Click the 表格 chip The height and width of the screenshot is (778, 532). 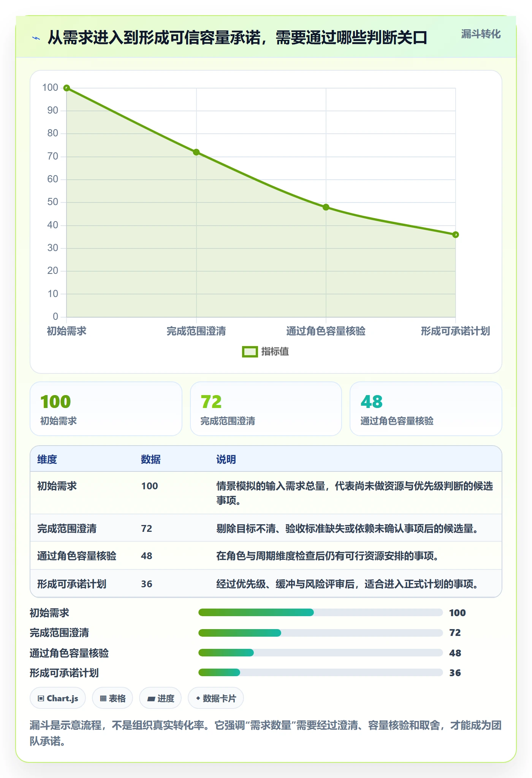[112, 698]
